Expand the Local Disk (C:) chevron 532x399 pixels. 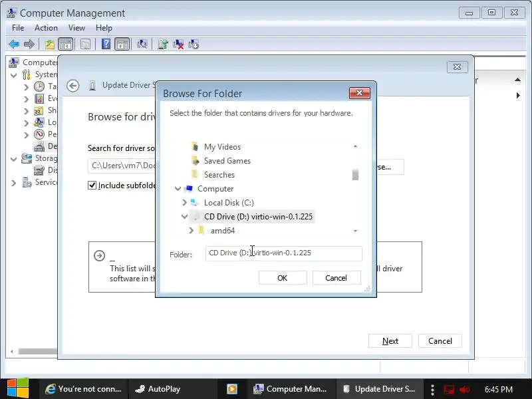pos(184,203)
